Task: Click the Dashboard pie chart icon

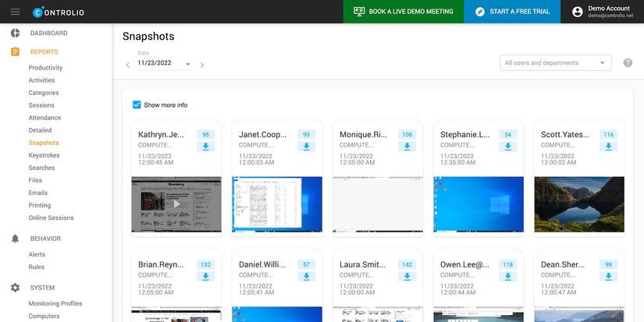Action: (x=15, y=34)
